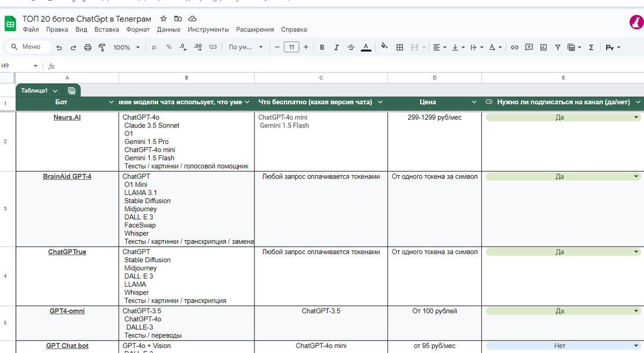Open the borders menu
The width and height of the screenshot is (644, 353).
pyautogui.click(x=400, y=47)
